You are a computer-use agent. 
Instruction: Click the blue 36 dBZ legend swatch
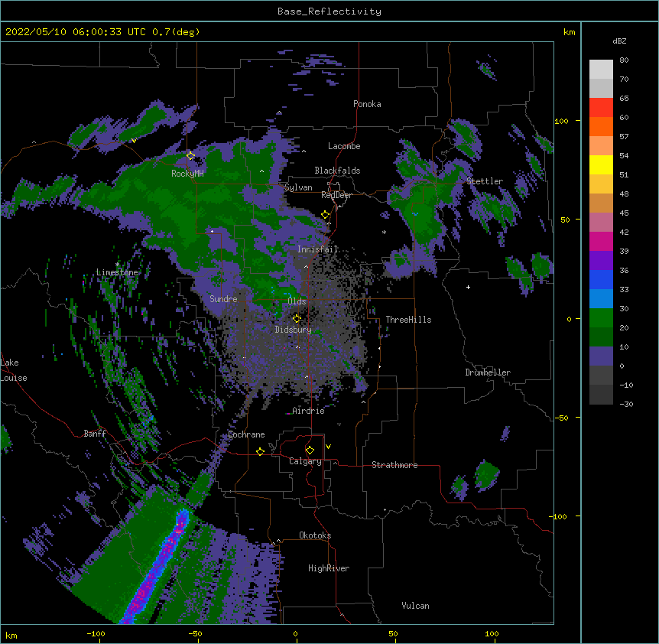(x=601, y=279)
